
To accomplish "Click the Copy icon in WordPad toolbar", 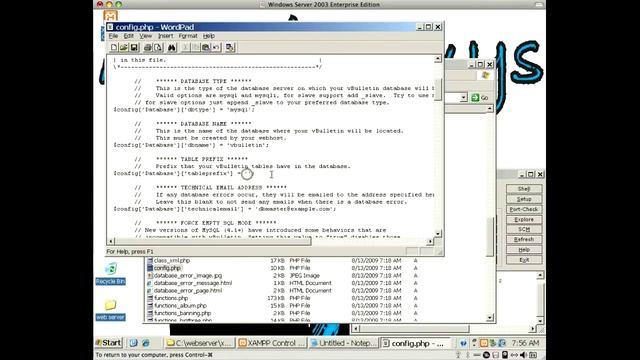I will click(196, 47).
